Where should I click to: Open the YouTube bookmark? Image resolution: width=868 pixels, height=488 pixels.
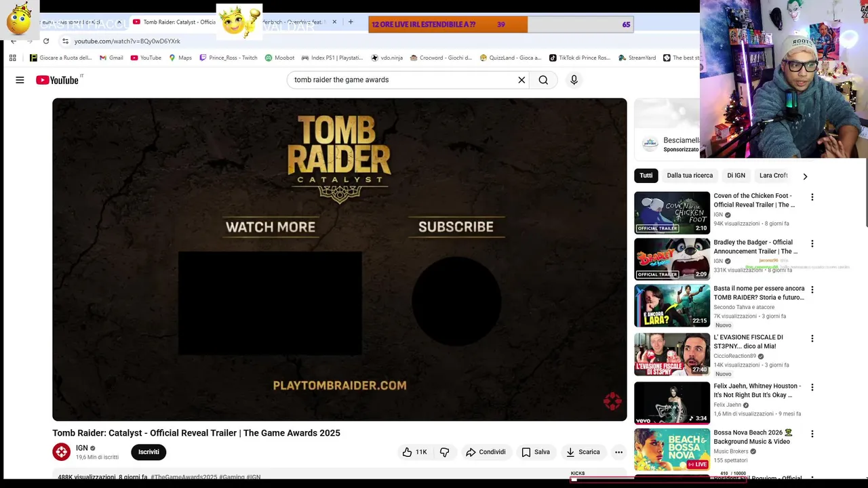pyautogui.click(x=146, y=58)
